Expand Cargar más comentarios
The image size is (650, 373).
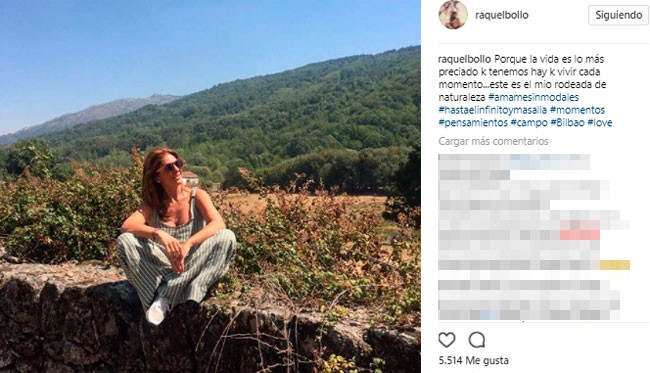coord(493,141)
